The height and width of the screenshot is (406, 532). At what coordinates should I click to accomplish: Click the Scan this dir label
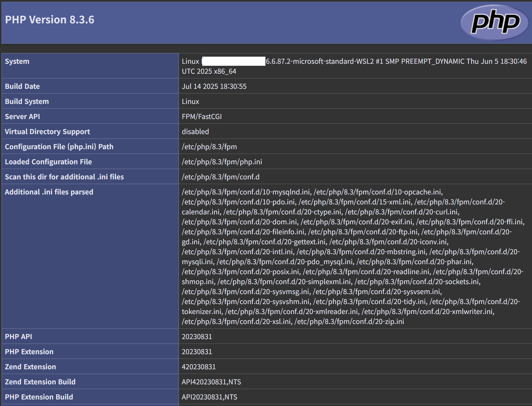coord(64,177)
